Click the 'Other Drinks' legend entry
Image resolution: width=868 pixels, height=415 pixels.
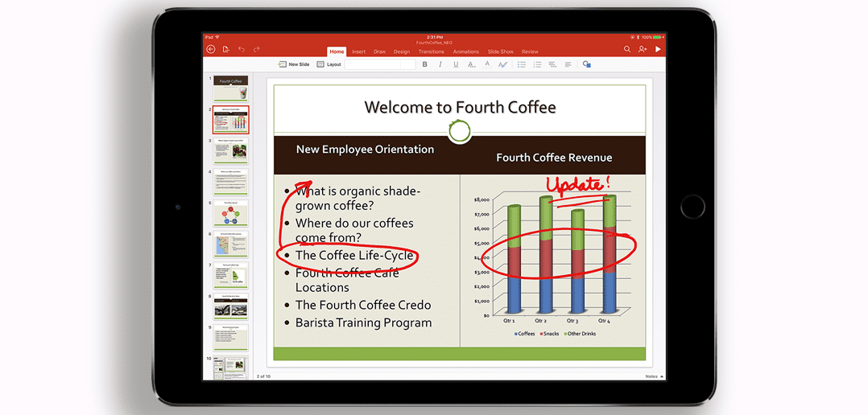pyautogui.click(x=579, y=334)
